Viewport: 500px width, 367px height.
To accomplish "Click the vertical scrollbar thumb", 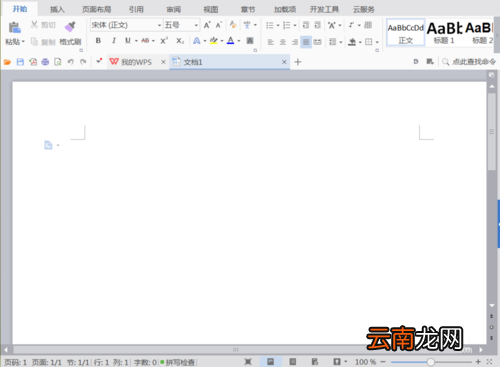I will point(492,132).
